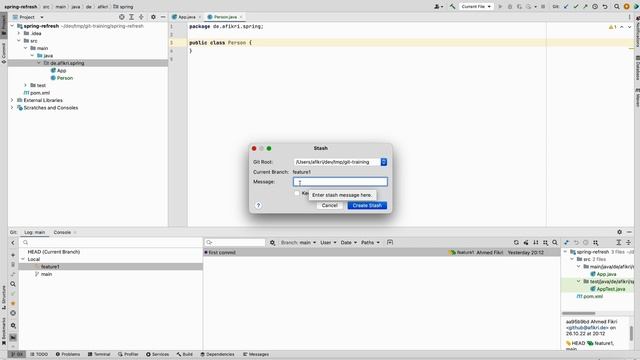The image size is (640, 360).
Task: Select the 'first commit' log row
Action: [382, 253]
